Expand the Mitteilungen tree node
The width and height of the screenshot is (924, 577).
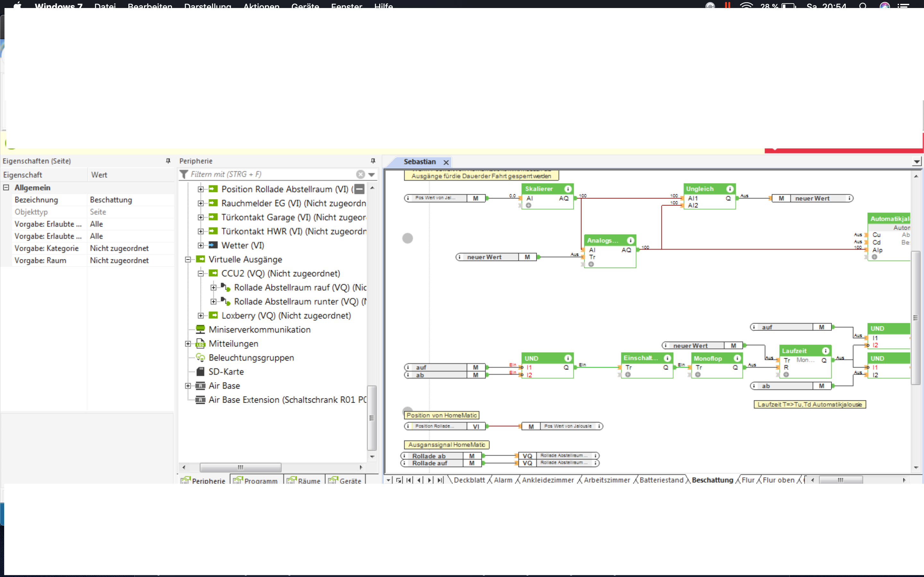click(x=188, y=343)
